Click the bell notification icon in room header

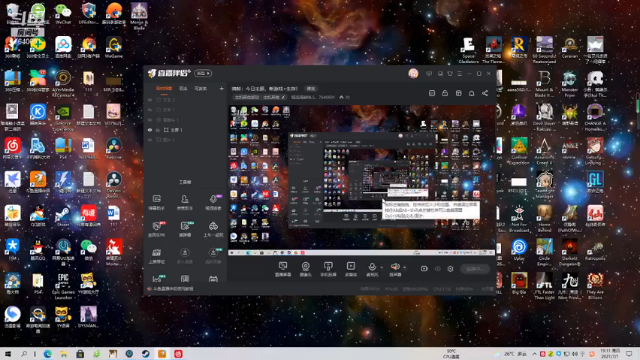click(x=471, y=93)
